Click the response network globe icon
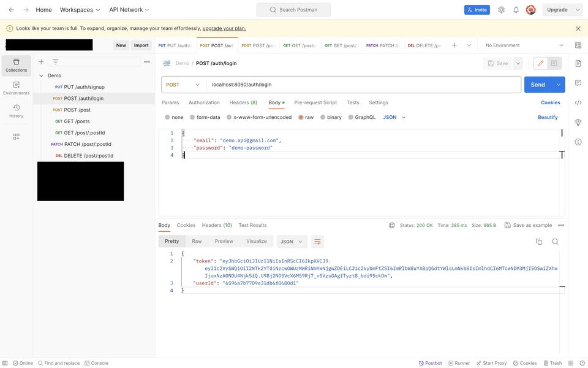Viewport: 588px width, 368px height. tap(391, 226)
